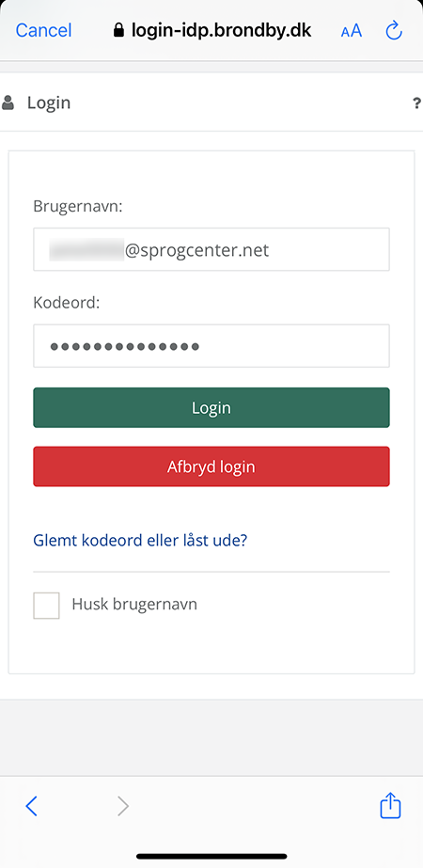Open the share sheet icon
423x868 pixels.
[x=390, y=805]
